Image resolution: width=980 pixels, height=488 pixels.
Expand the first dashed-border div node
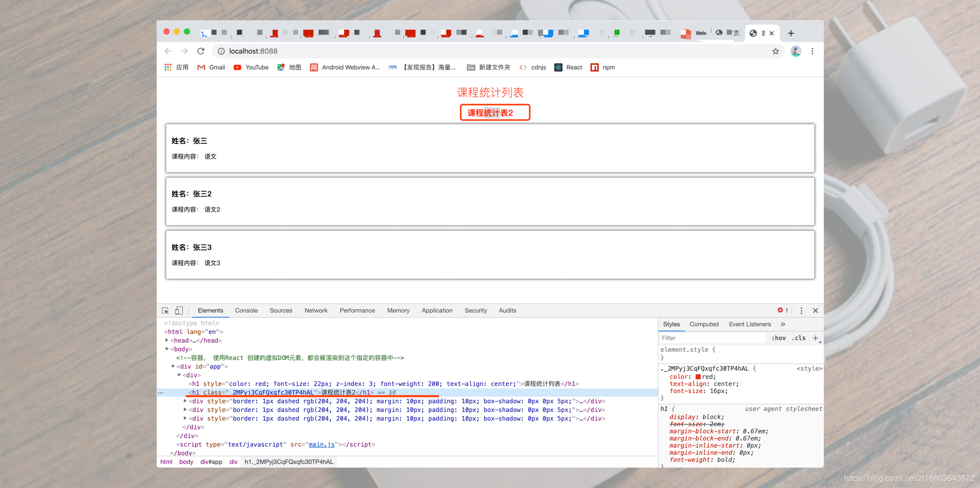click(185, 401)
